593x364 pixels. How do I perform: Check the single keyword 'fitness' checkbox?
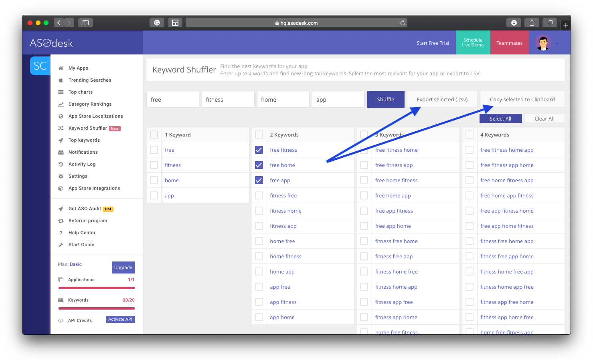tap(154, 165)
